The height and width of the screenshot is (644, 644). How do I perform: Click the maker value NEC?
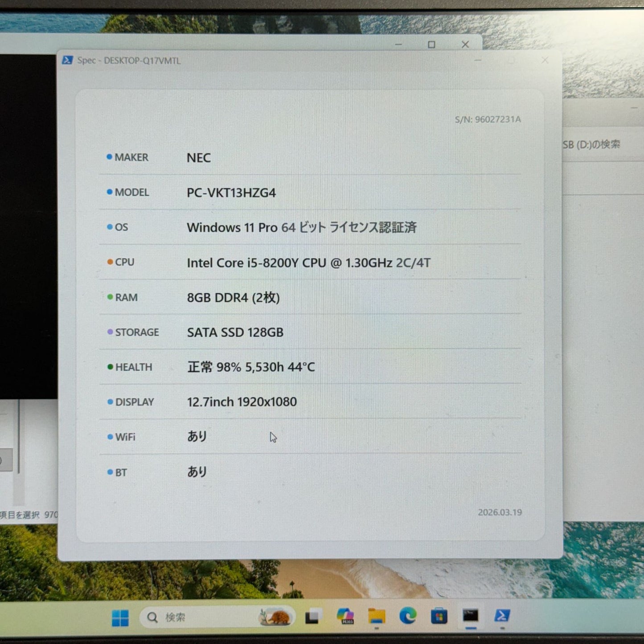coord(199,158)
